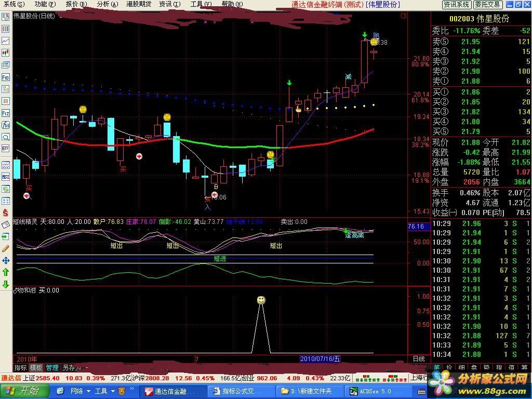Click the 卖⑤ price 21.95 row

[x=481, y=42]
